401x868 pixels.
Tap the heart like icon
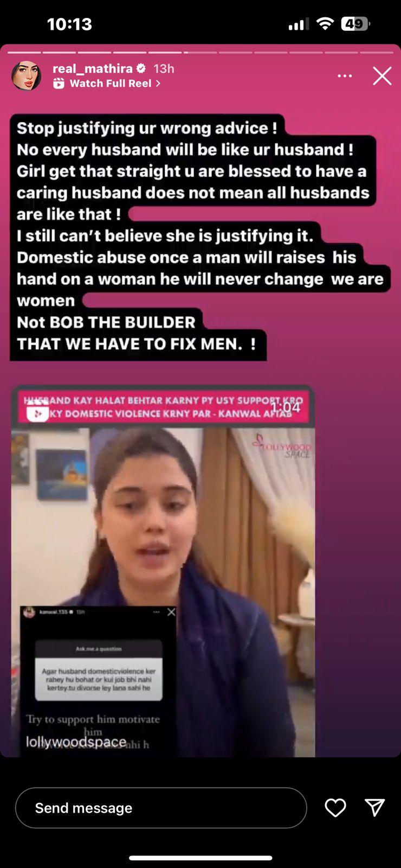(335, 808)
